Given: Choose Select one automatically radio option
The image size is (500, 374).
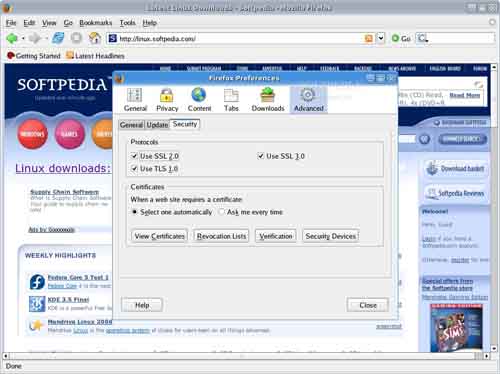Looking at the screenshot, I should [x=134, y=212].
